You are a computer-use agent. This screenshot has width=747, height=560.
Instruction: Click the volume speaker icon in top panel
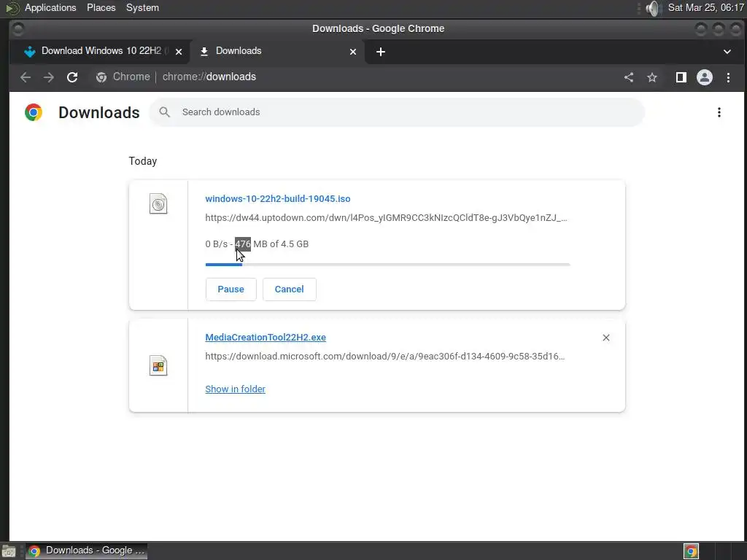[653, 8]
